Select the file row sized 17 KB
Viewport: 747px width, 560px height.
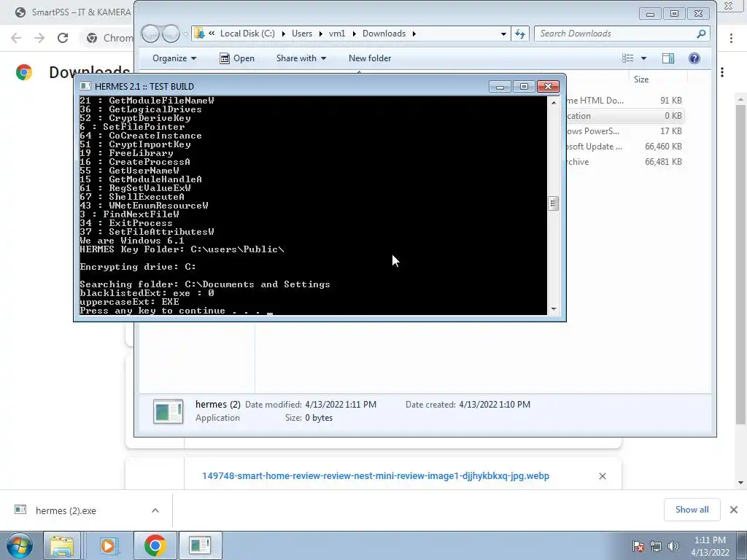pos(624,131)
